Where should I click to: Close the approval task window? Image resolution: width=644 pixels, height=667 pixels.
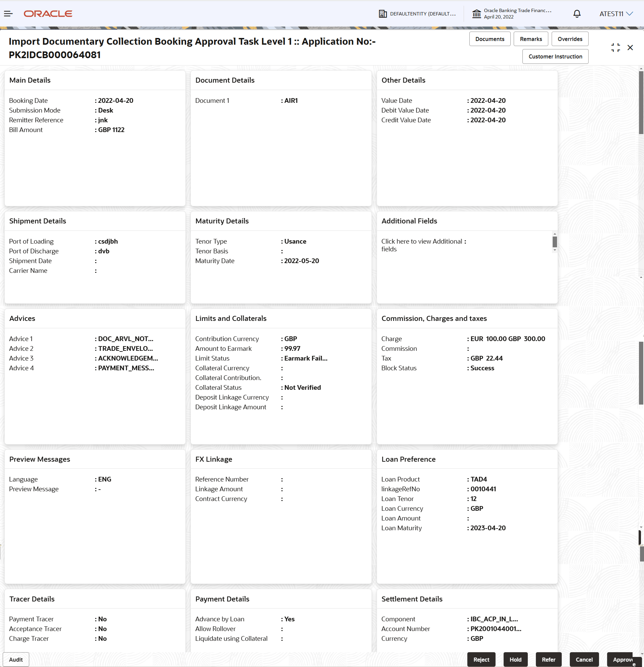coord(630,47)
